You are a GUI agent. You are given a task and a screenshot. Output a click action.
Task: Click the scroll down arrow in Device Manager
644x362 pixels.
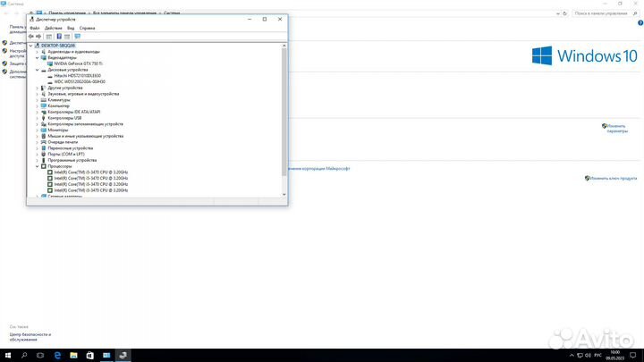[284, 195]
